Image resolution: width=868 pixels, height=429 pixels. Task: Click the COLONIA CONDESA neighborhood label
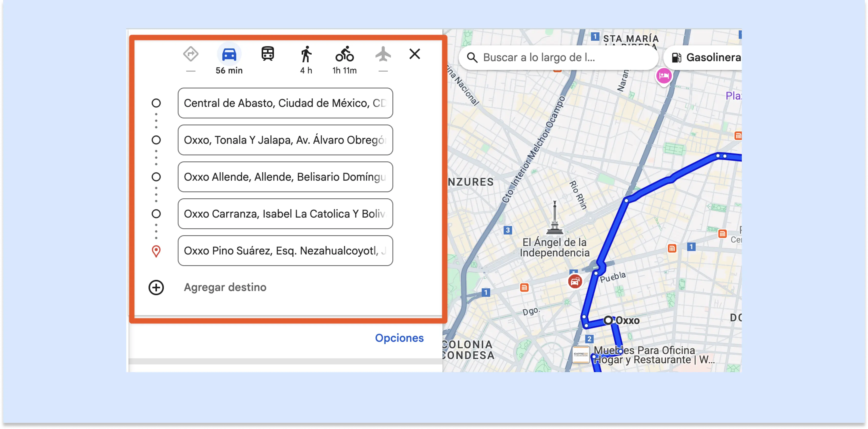(468, 350)
